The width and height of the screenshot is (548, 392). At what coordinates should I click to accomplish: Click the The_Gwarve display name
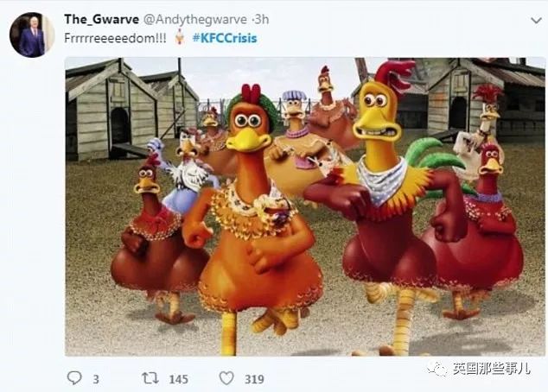pos(102,19)
